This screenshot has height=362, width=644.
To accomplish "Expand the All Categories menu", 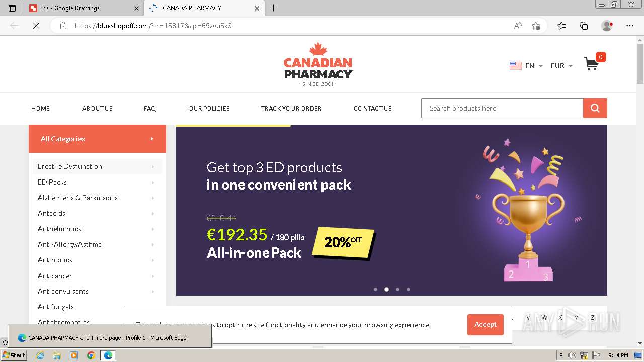I will [97, 139].
